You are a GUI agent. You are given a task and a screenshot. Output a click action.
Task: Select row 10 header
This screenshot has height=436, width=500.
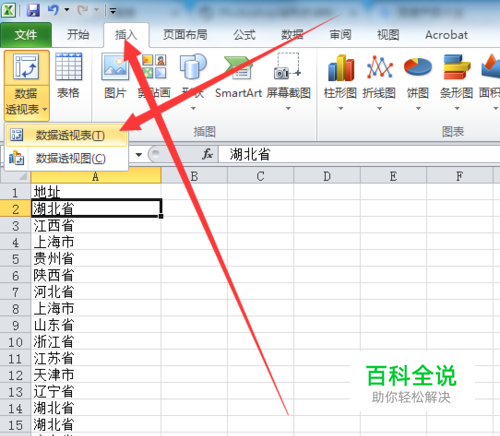click(x=15, y=342)
